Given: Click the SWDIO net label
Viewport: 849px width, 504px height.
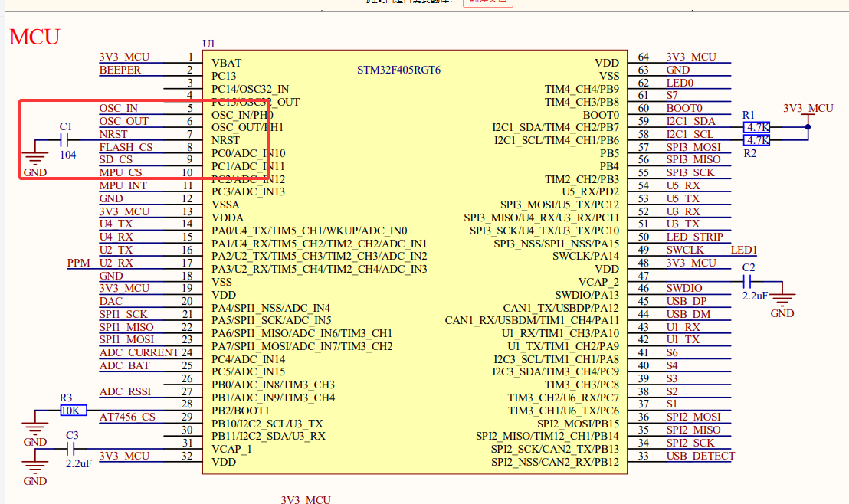Looking at the screenshot, I should click(x=683, y=289).
